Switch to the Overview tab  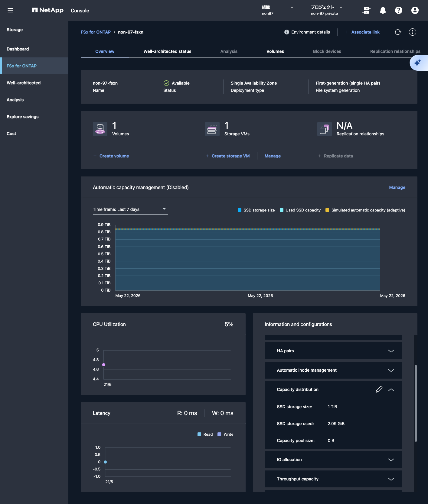(105, 51)
